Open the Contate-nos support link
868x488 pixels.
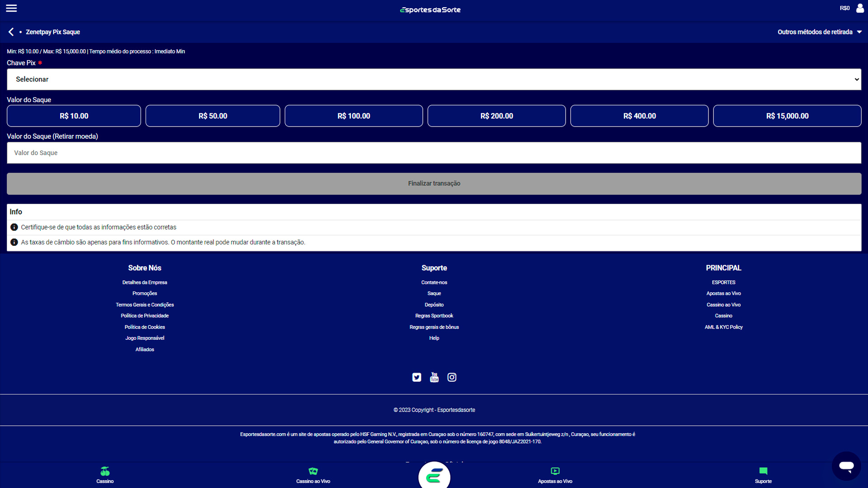tap(434, 282)
